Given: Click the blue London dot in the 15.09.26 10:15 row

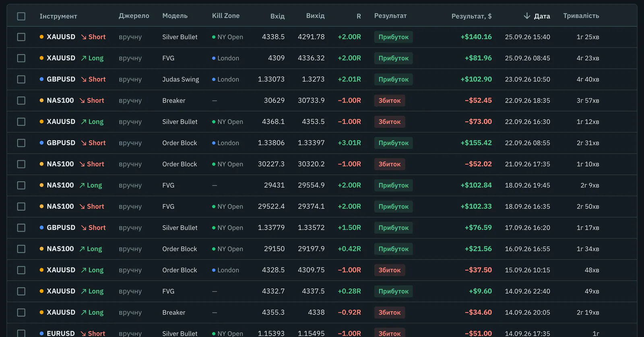Looking at the screenshot, I should (214, 270).
